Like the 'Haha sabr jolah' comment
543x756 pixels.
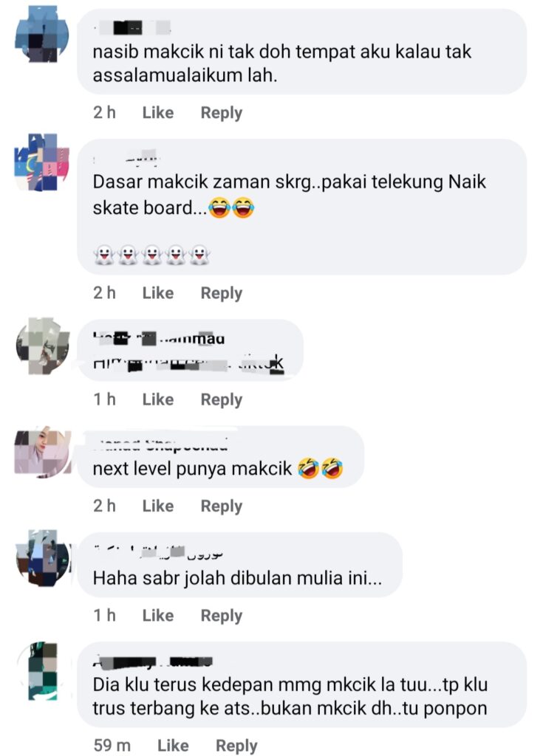(x=158, y=615)
